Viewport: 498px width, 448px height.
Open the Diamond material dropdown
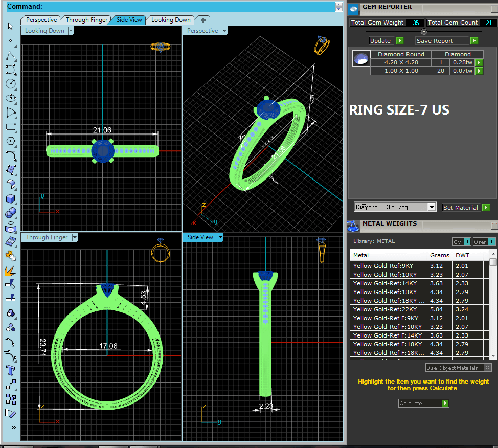coord(432,207)
